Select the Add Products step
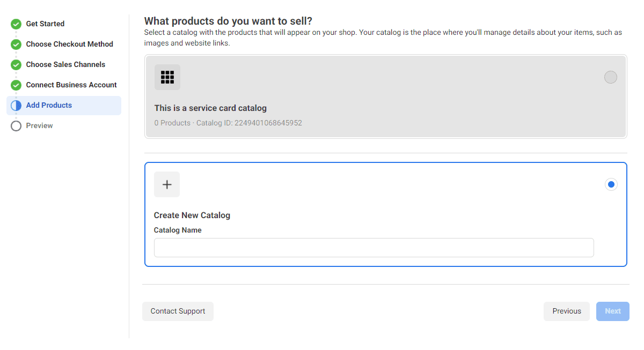The width and height of the screenshot is (644, 350). pyautogui.click(x=64, y=106)
